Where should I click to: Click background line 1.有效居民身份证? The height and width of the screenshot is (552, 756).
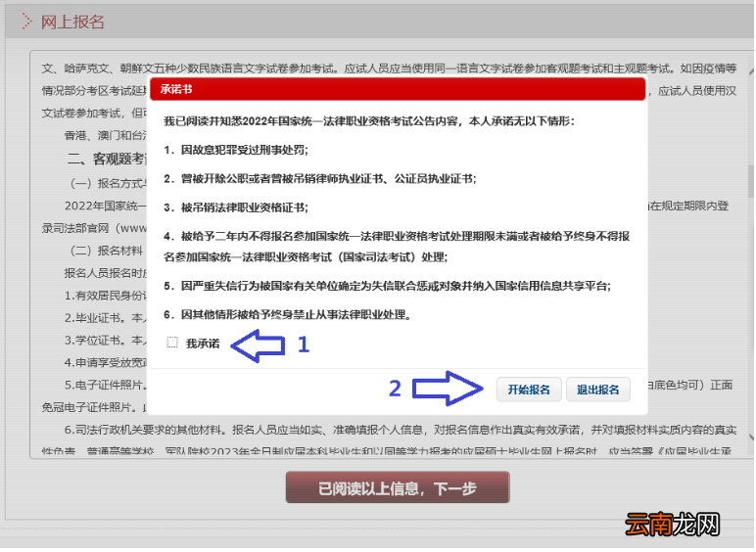106,296
